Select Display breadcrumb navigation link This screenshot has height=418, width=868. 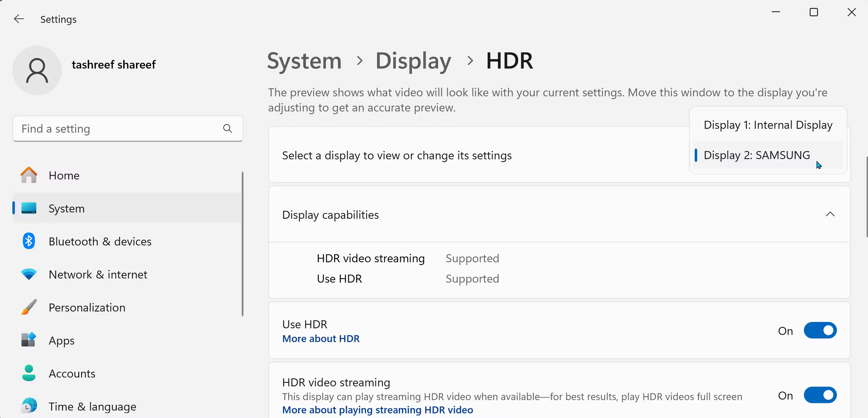coord(413,60)
